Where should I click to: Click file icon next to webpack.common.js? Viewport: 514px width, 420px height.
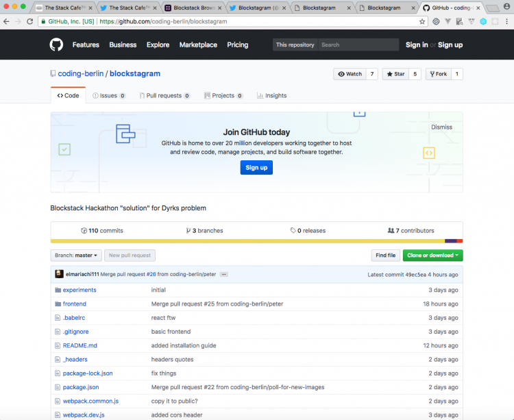pos(58,401)
